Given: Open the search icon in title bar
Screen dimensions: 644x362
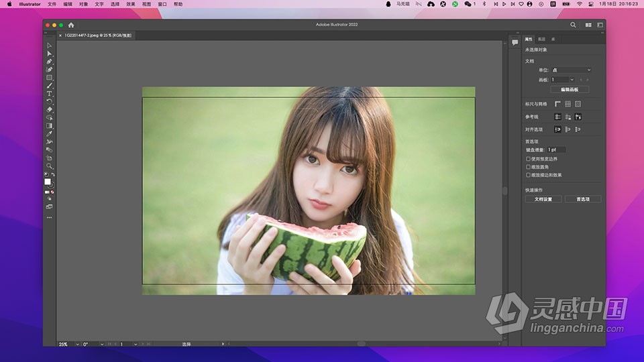Looking at the screenshot, I should (573, 25).
